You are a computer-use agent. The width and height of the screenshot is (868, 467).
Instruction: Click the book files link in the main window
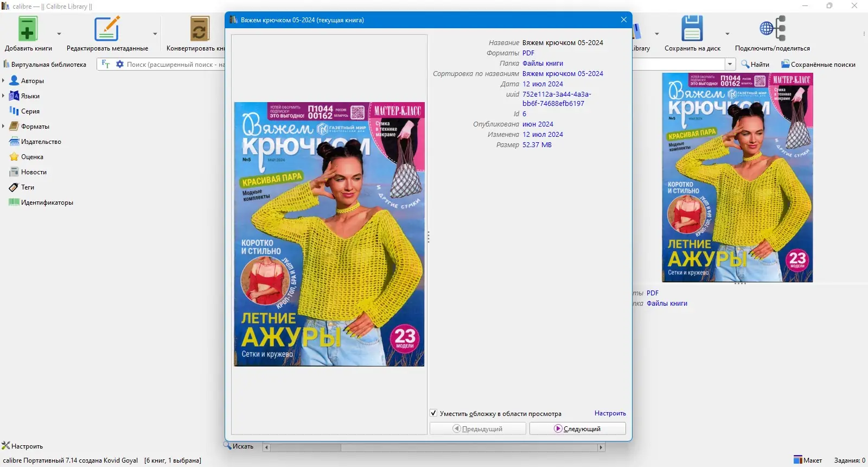tap(667, 304)
